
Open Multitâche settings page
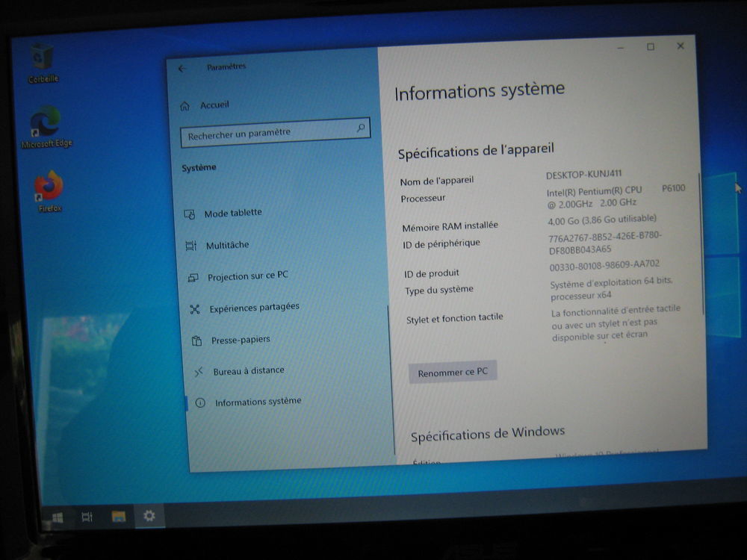click(x=227, y=245)
